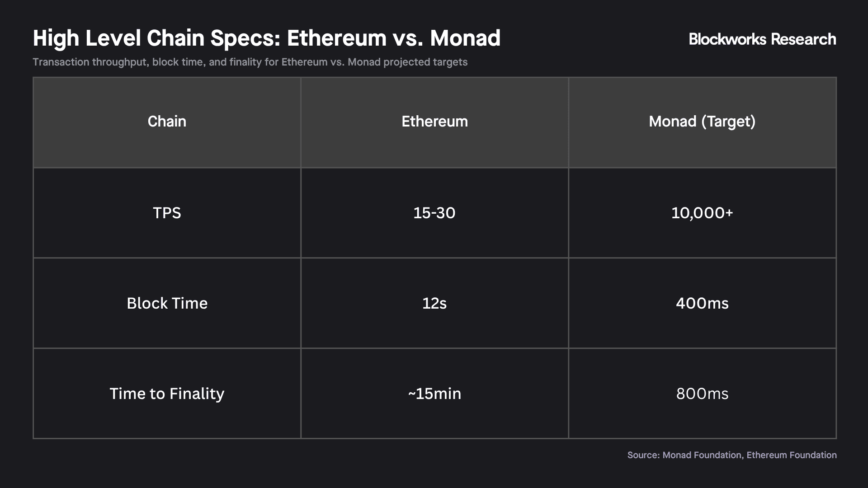
Task: Select the '400ms' block time cell
Action: (702, 303)
